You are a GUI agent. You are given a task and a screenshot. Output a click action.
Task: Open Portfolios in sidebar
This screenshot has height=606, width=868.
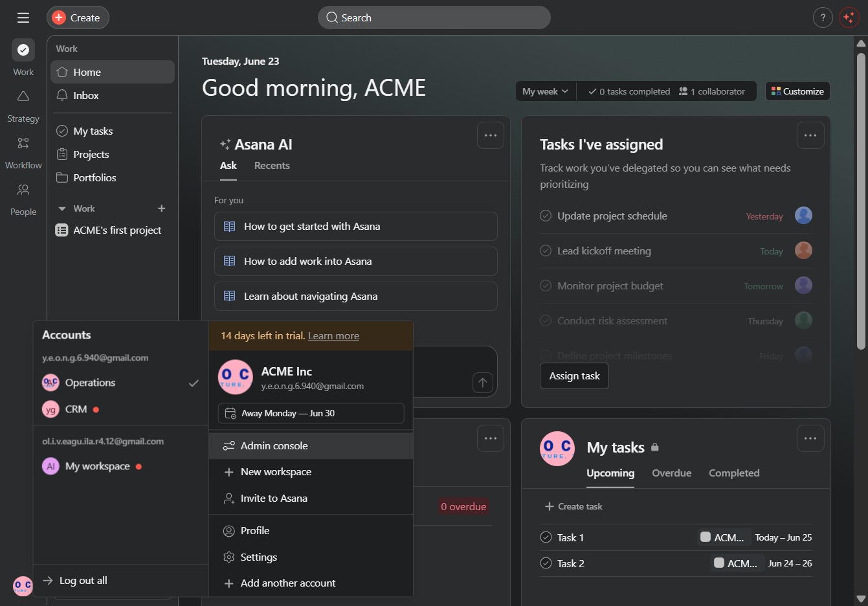click(113, 177)
